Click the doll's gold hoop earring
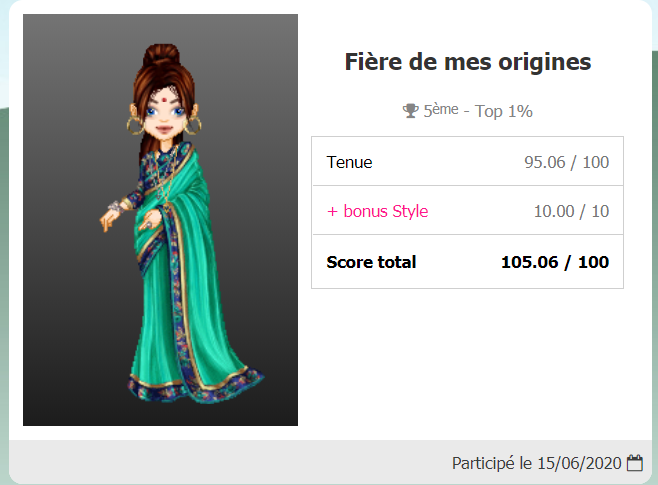Viewport: 658px width, 485px height. [134, 126]
